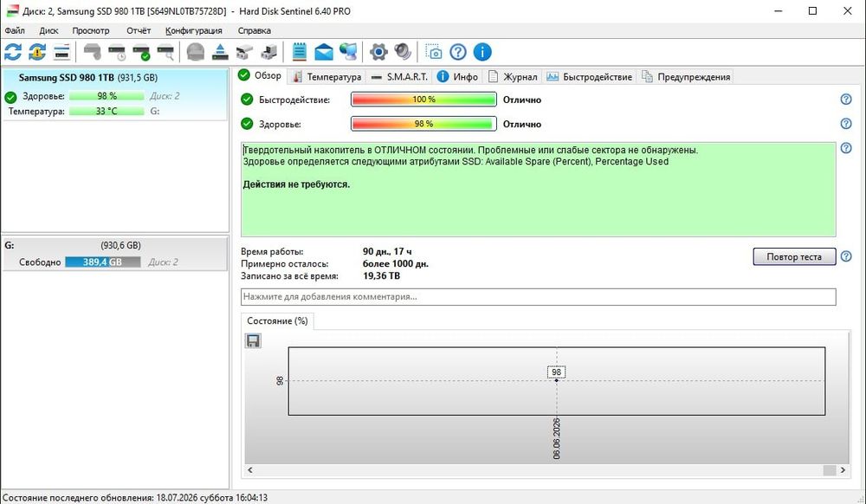Viewport: 866px width, 504px height.
Task: Switch to the Обзор tab
Action: 260,75
